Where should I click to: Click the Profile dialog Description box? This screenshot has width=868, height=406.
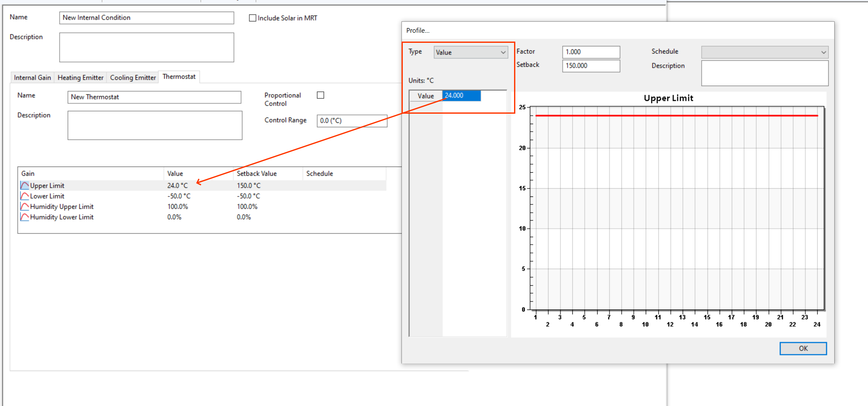765,73
